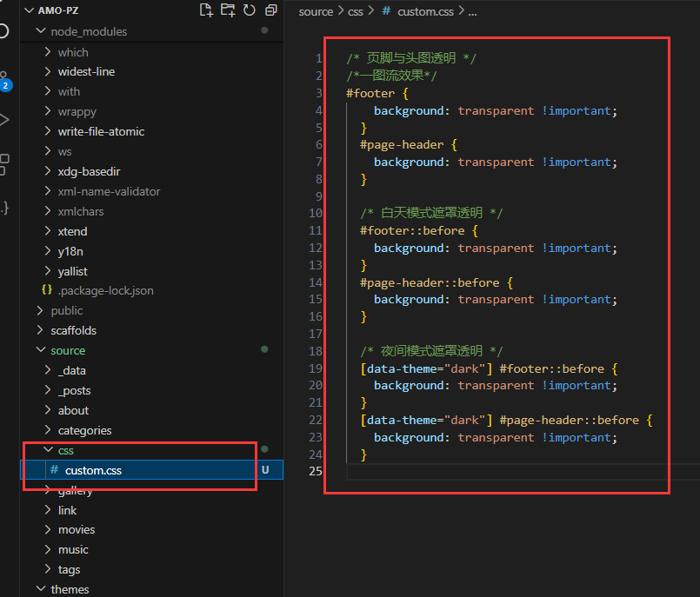This screenshot has height=597, width=700.
Task: Expand the _posts folder
Action: click(74, 390)
